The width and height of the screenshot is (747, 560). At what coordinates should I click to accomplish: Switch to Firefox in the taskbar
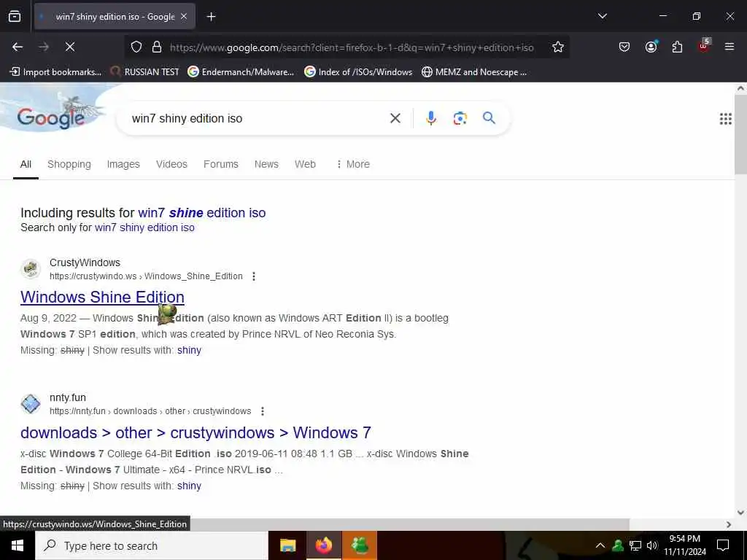click(x=323, y=545)
